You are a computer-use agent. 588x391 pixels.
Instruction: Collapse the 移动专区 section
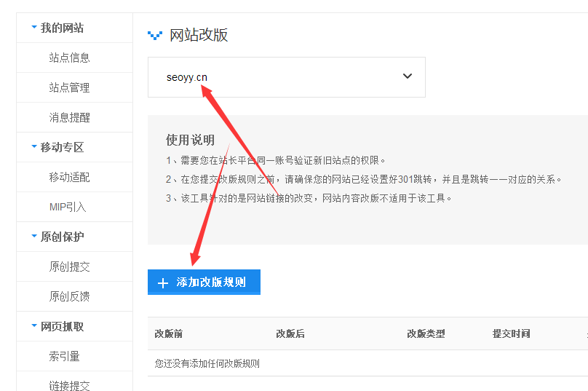click(62, 147)
